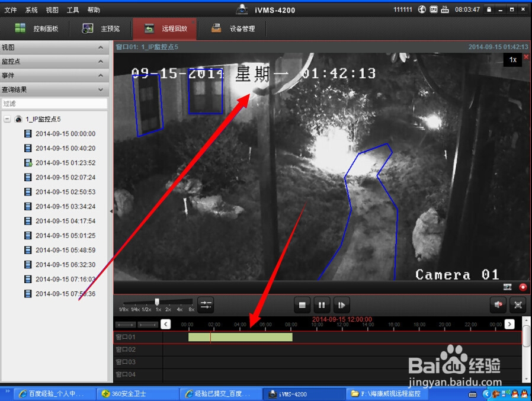Image resolution: width=532 pixels, height=401 pixels.
Task: Lock the client with the padlock icon
Action: pyautogui.click(x=489, y=9)
